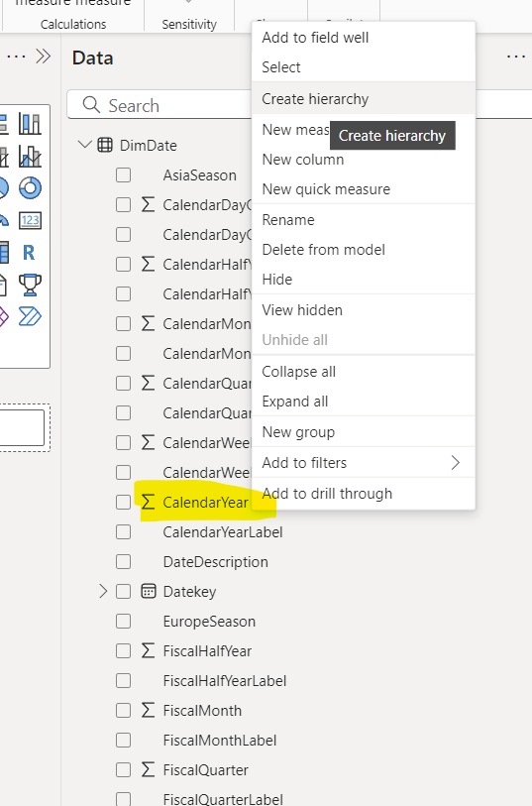This screenshot has width=532, height=806.
Task: Select the Power Automate visual icon
Action: 30,316
